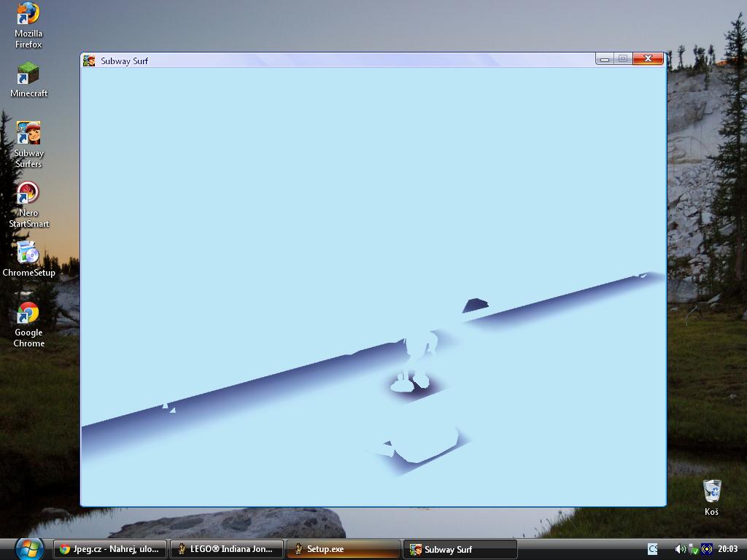Open the wireless network tray icon
Image resolution: width=747 pixels, height=560 pixels.
tap(707, 549)
